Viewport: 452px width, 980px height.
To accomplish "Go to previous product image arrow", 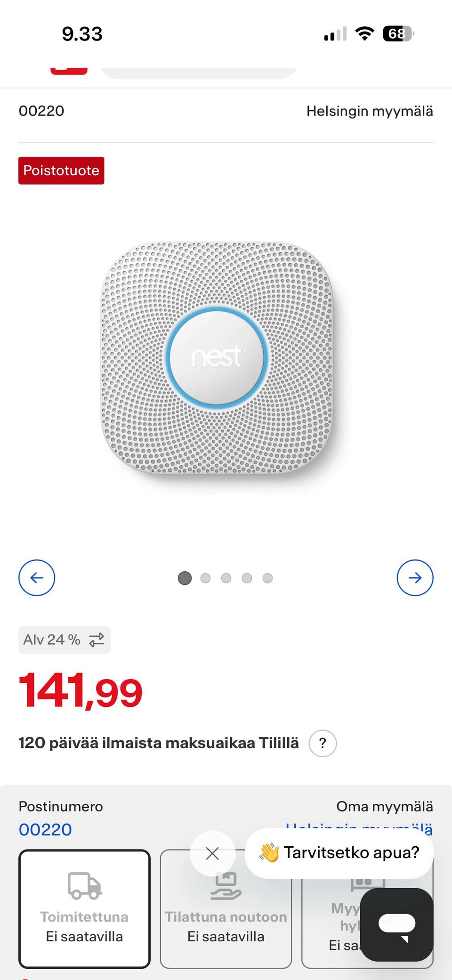I will 37,578.
